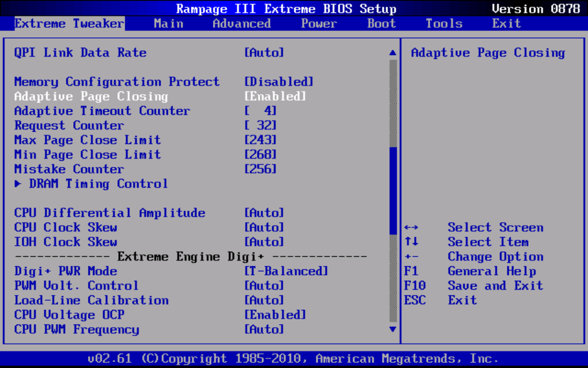Click the scrollbar down arrow

[392, 329]
